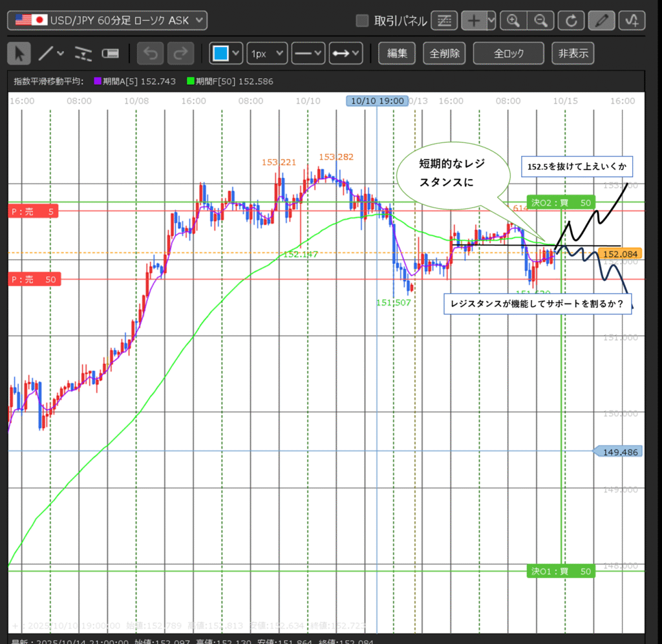This screenshot has height=644, width=662.
Task: Open the add indicator chart icon
Action: pyautogui.click(x=632, y=21)
